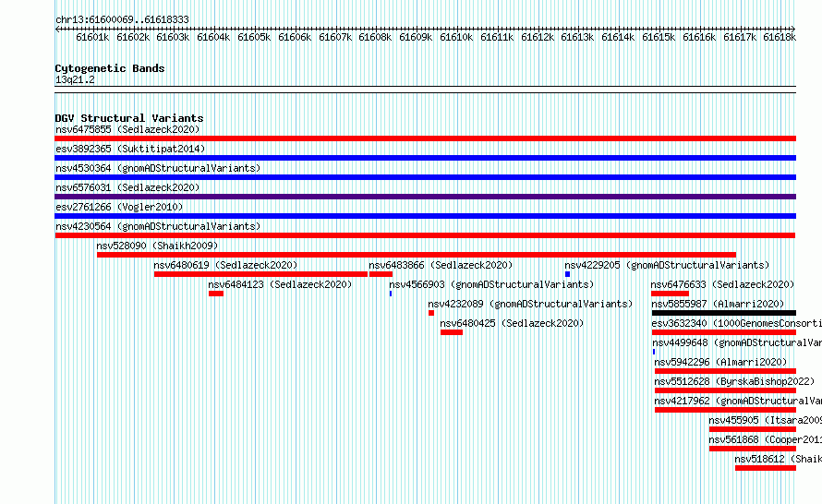Image resolution: width=822 pixels, height=504 pixels.
Task: Click the blue bar beneath esv3892365
Action: (x=425, y=158)
